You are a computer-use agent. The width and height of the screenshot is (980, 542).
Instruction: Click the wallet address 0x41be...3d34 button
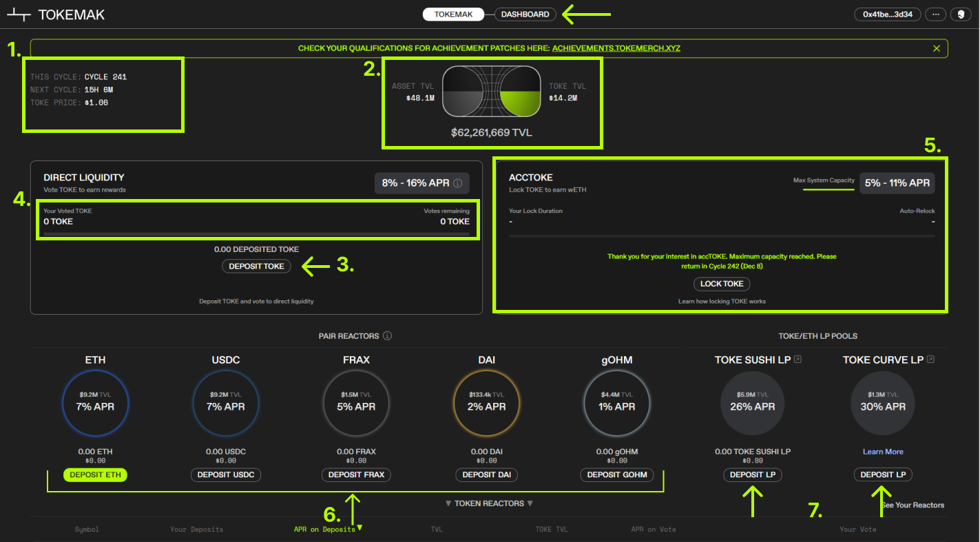[888, 14]
